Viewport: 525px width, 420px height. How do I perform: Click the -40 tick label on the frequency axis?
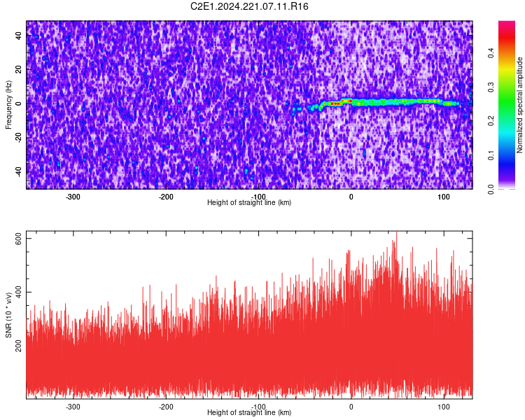(x=19, y=171)
